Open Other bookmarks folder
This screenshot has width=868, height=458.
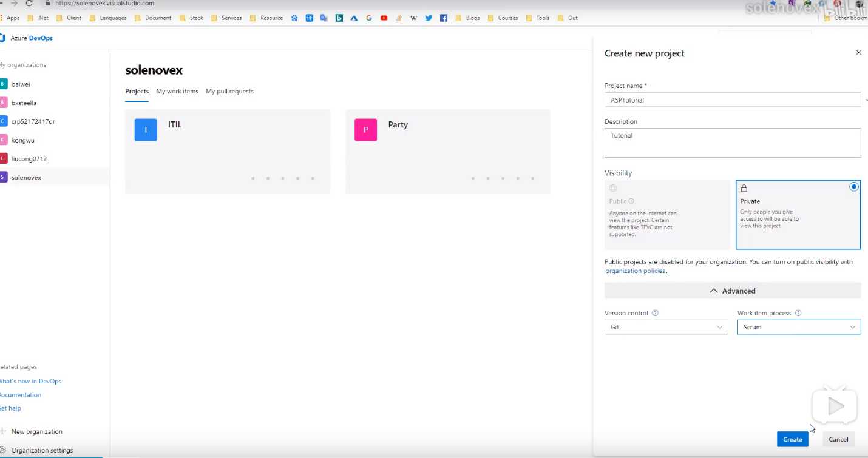tap(846, 18)
